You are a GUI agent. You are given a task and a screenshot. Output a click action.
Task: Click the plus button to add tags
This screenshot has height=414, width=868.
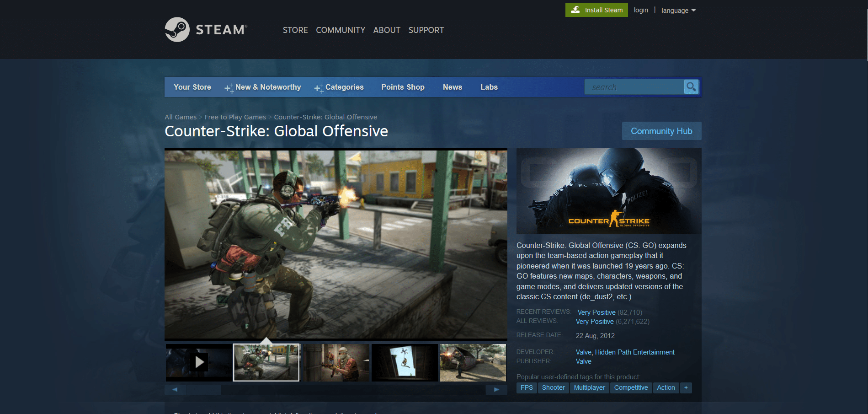(x=686, y=387)
